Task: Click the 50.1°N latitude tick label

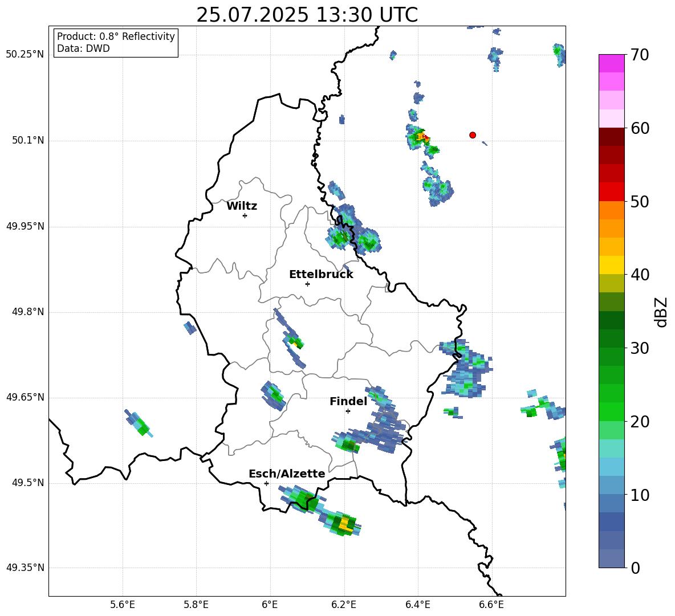Action: (28, 140)
